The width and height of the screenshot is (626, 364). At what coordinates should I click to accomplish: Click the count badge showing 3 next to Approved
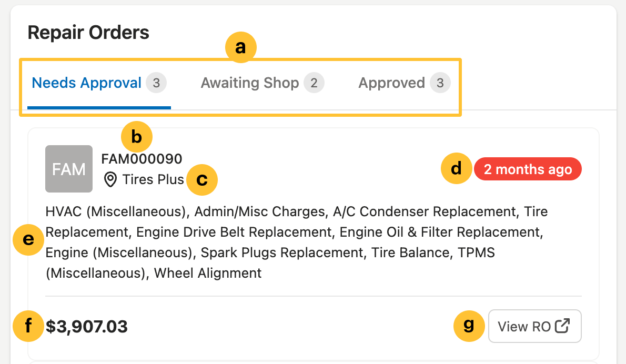click(441, 83)
